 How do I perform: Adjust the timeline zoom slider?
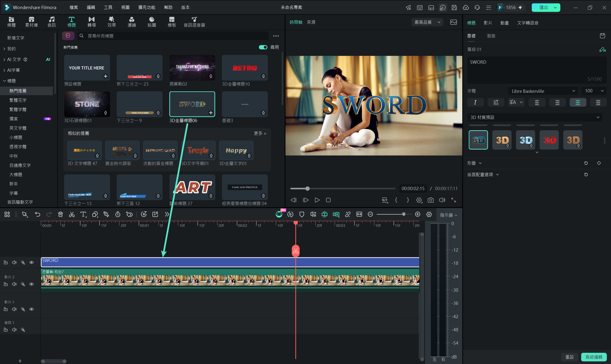click(x=403, y=214)
